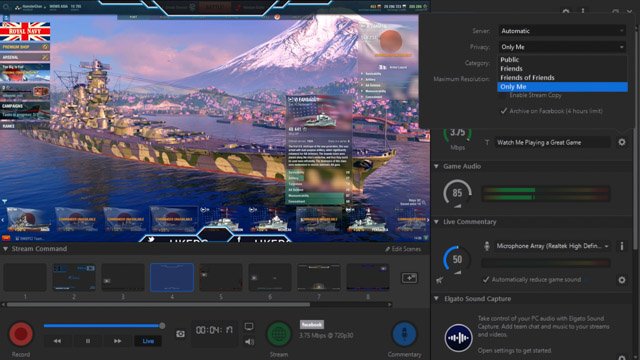
Task: Open microphone info icon beside device dropdown
Action: coord(622,246)
